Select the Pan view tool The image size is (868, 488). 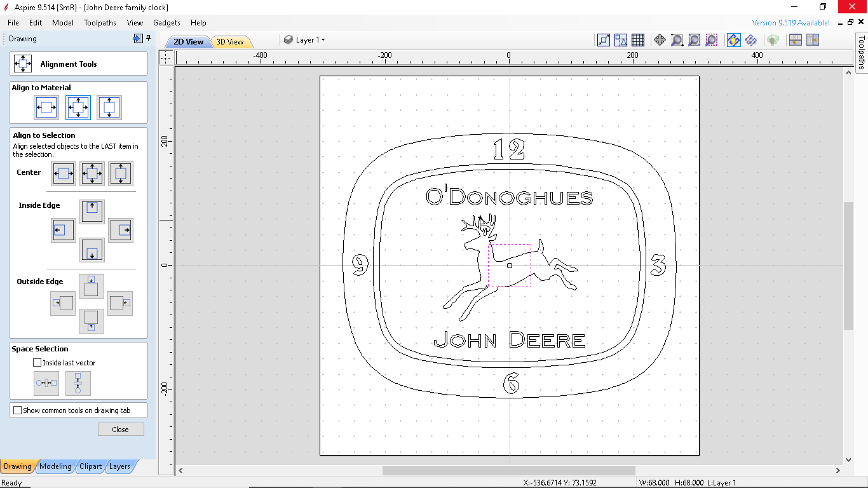click(x=660, y=39)
